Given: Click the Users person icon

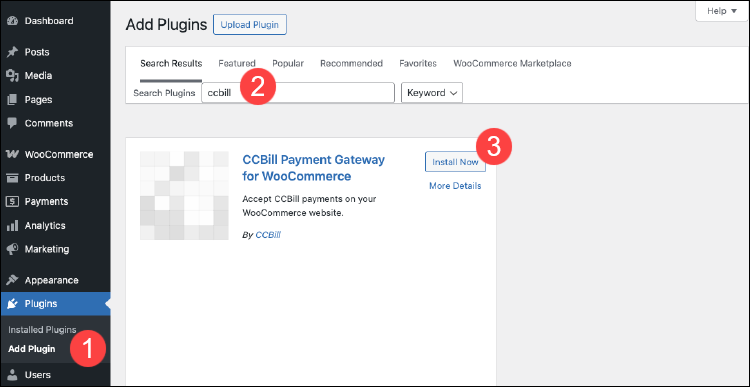Looking at the screenshot, I should 12,375.
